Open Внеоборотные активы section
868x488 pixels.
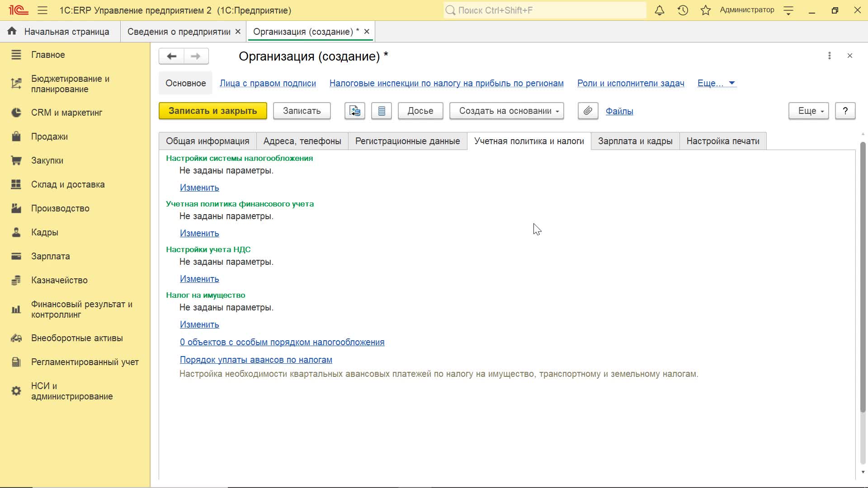coord(75,338)
